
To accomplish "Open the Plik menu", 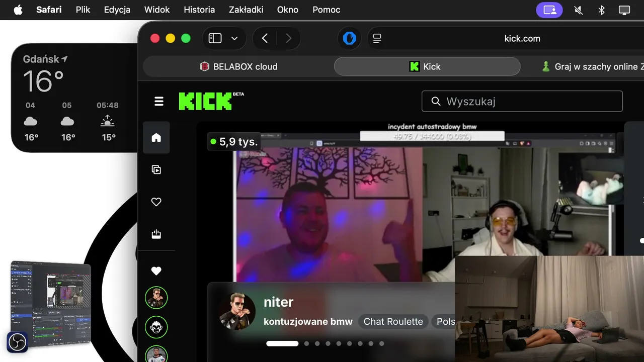I will click(x=83, y=10).
